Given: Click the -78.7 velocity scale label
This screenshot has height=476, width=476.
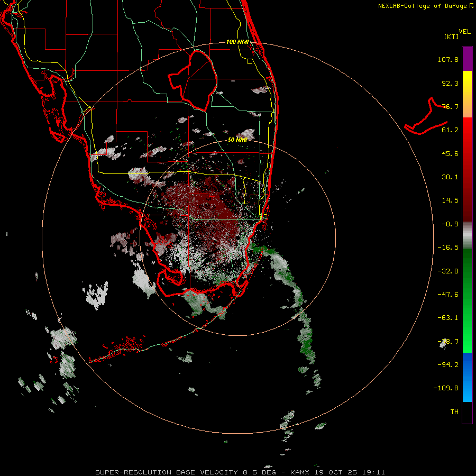Looking at the screenshot, I should (448, 342).
